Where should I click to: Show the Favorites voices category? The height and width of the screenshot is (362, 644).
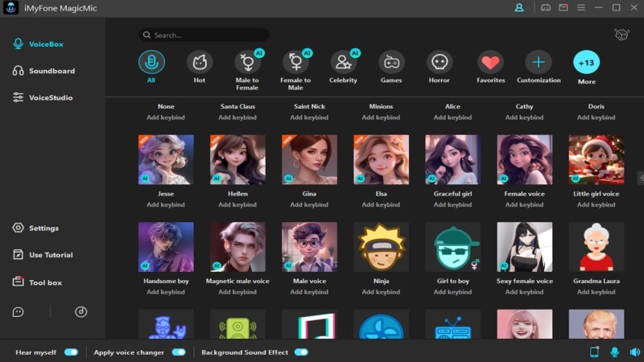(490, 62)
